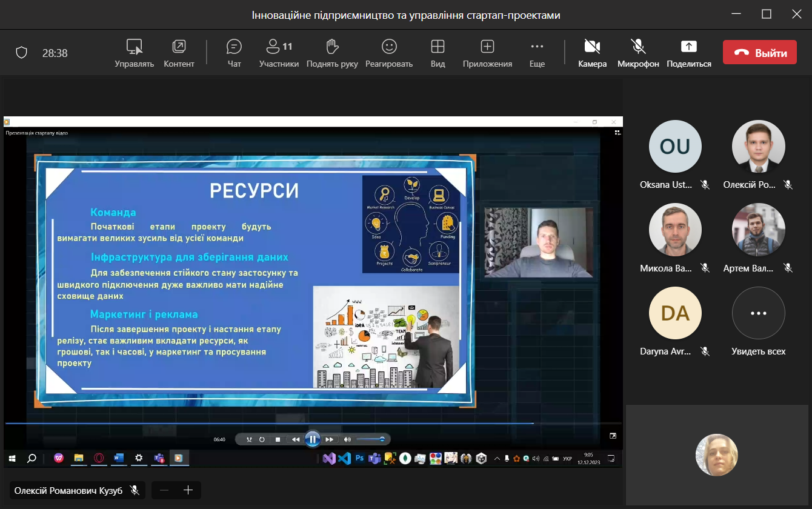Unmute the Микрофон
The height and width of the screenshot is (509, 812).
pos(637,53)
